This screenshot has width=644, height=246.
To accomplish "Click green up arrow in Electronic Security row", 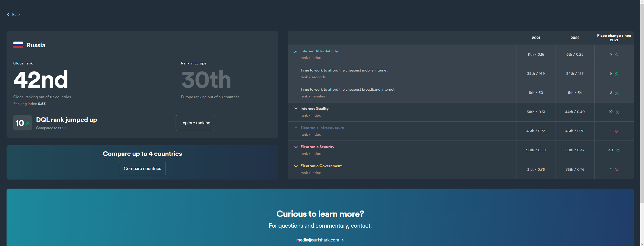I will pos(618,150).
